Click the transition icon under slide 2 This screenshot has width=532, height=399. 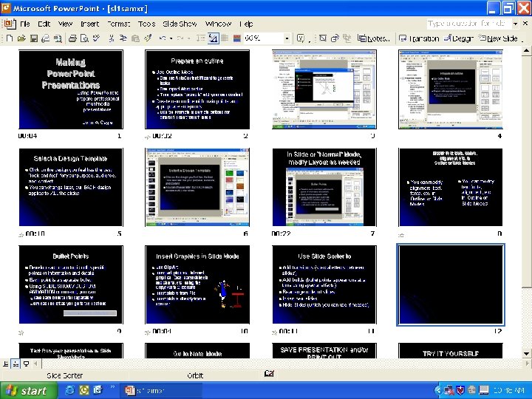[147, 137]
